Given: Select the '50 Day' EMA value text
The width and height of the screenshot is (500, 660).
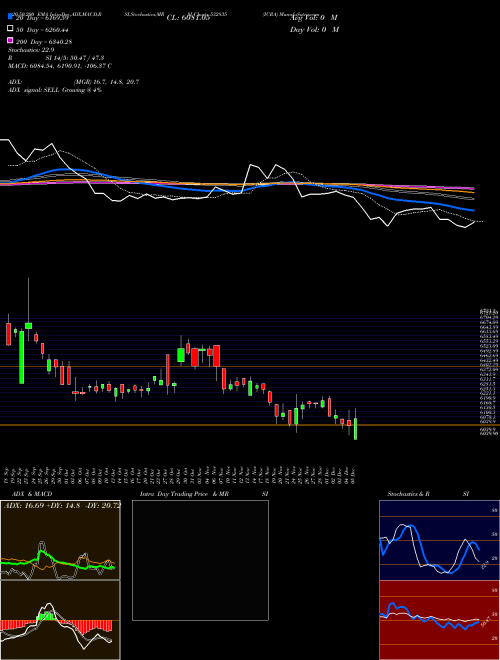Looking at the screenshot, I should (43, 30).
